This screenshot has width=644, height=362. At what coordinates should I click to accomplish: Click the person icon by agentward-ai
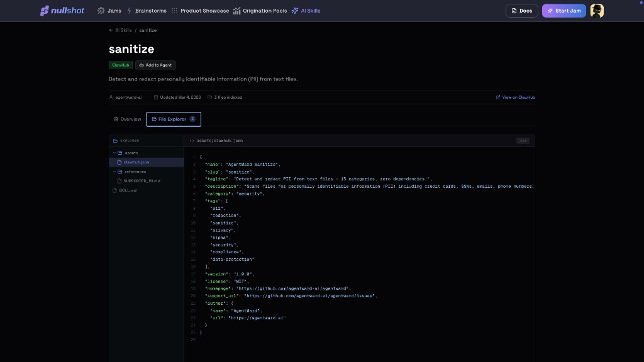(x=111, y=97)
